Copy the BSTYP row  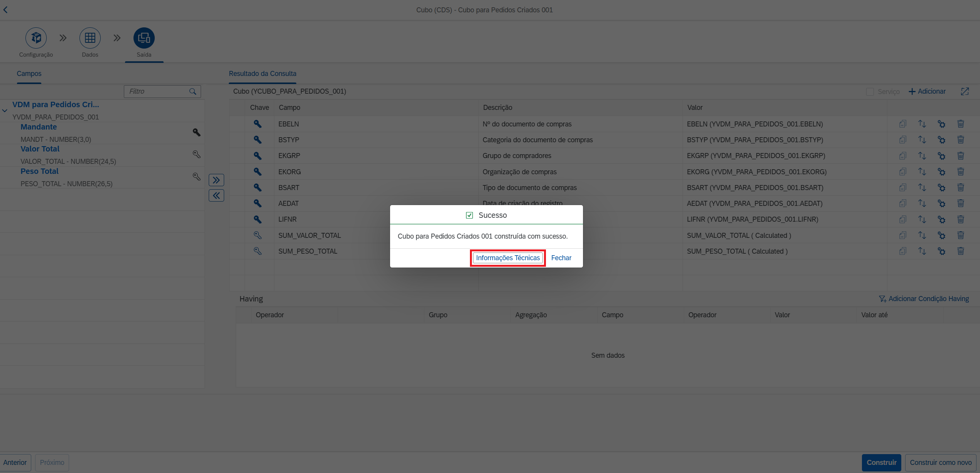click(902, 140)
